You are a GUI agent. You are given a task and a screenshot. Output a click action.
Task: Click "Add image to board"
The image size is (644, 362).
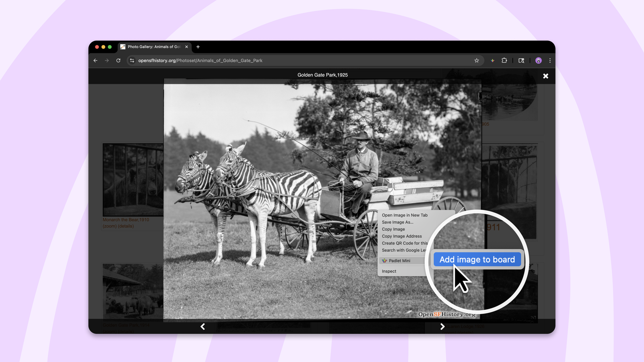(x=477, y=259)
